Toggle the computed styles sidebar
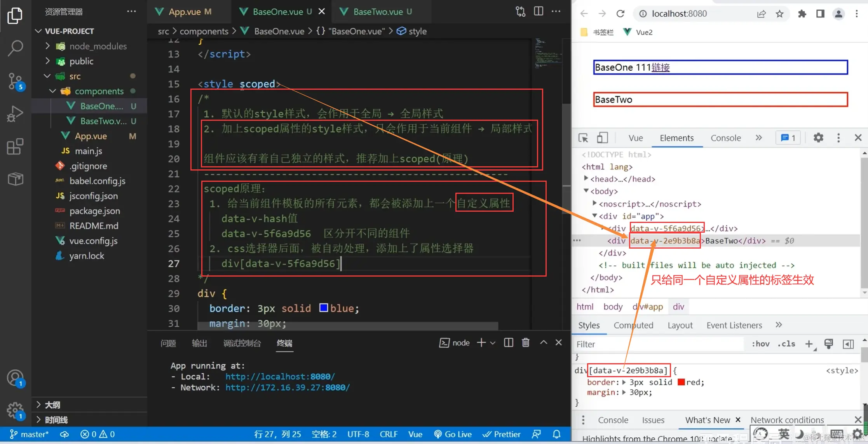 (848, 344)
